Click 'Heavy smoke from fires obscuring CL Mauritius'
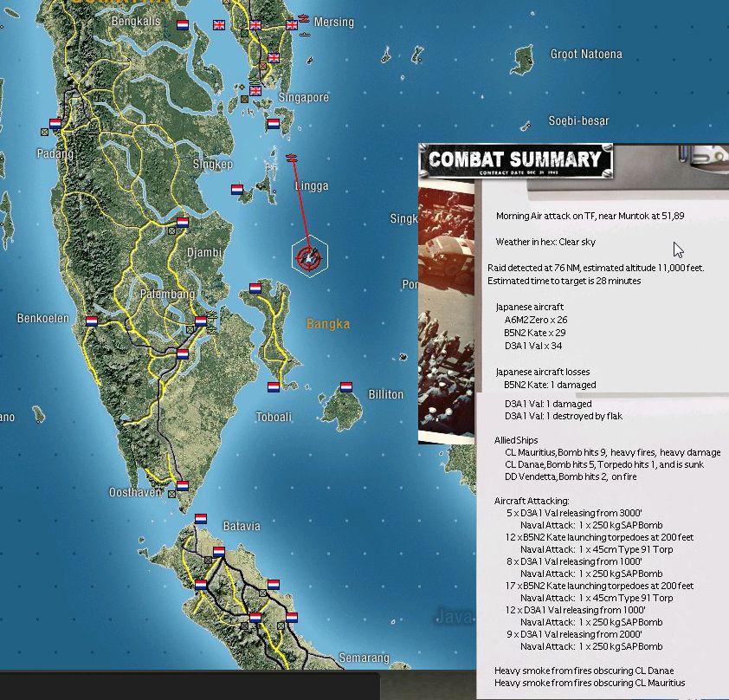The width and height of the screenshot is (729, 700). click(590, 683)
